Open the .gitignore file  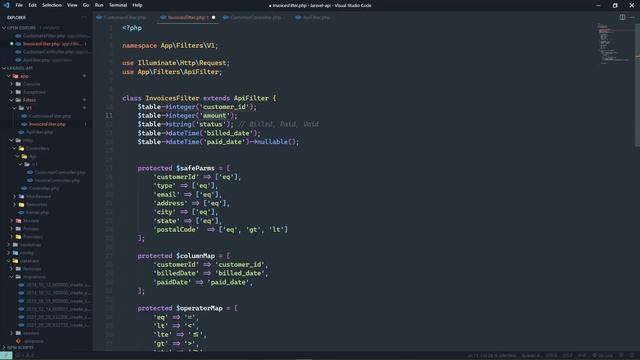click(46, 341)
